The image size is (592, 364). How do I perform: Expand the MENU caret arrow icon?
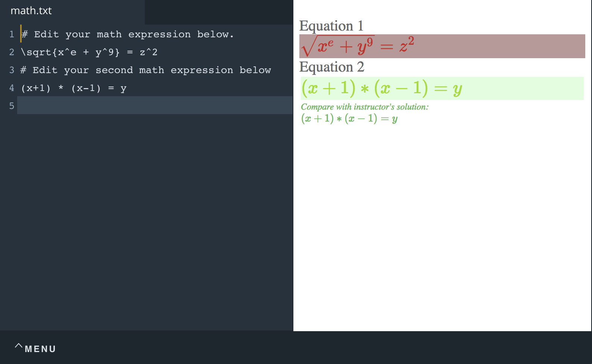[x=18, y=346]
